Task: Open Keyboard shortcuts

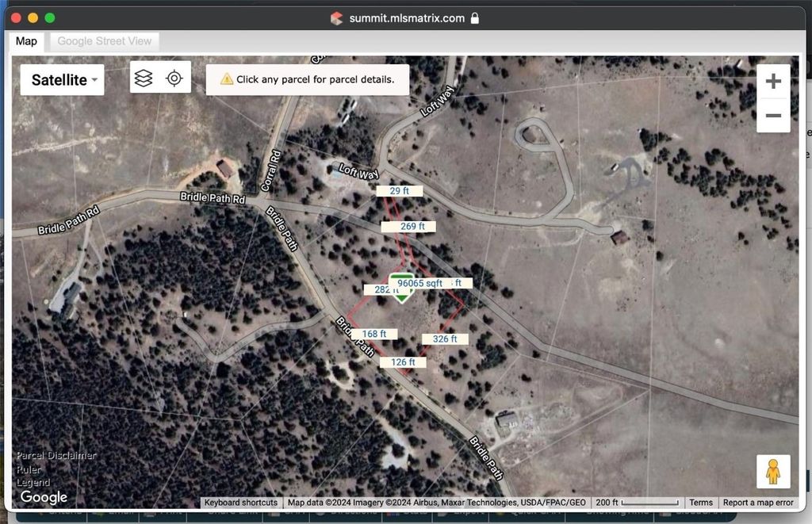Action: [x=241, y=503]
